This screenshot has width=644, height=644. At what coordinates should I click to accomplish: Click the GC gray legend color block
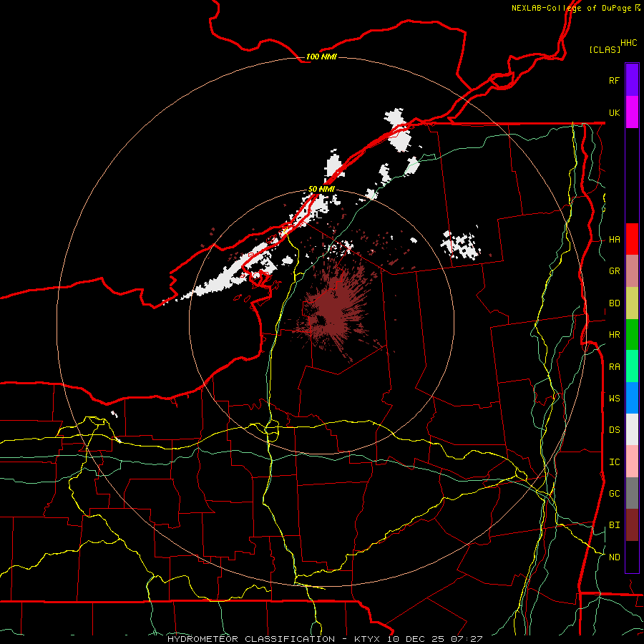[632, 493]
